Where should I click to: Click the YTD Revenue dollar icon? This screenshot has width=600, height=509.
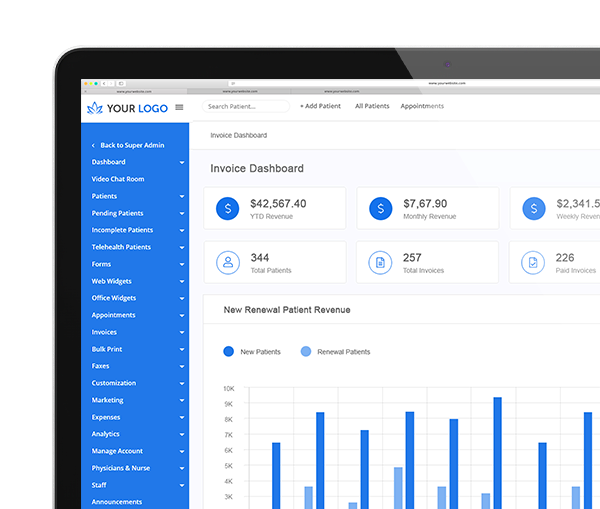228,208
